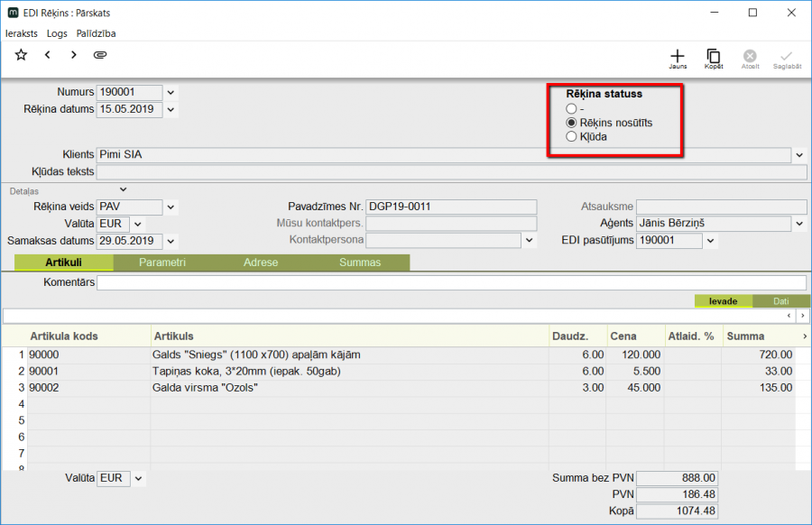Open attachments paperclip icon

[100, 55]
